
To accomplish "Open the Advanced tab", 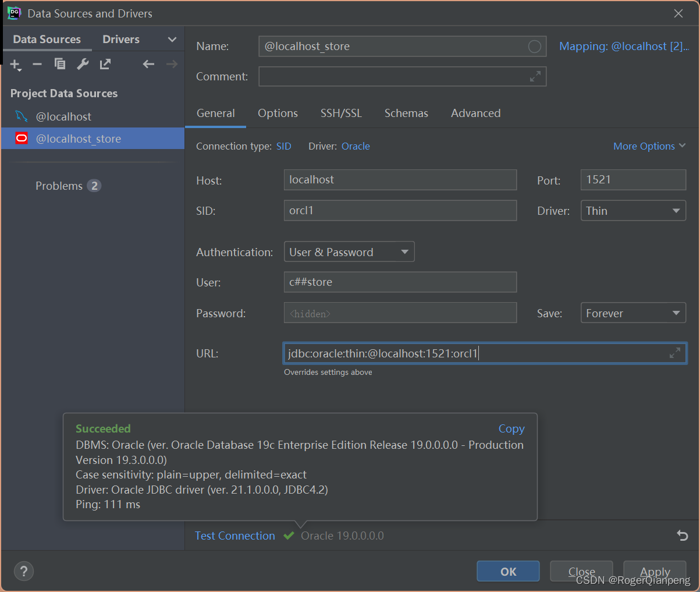I will point(475,114).
